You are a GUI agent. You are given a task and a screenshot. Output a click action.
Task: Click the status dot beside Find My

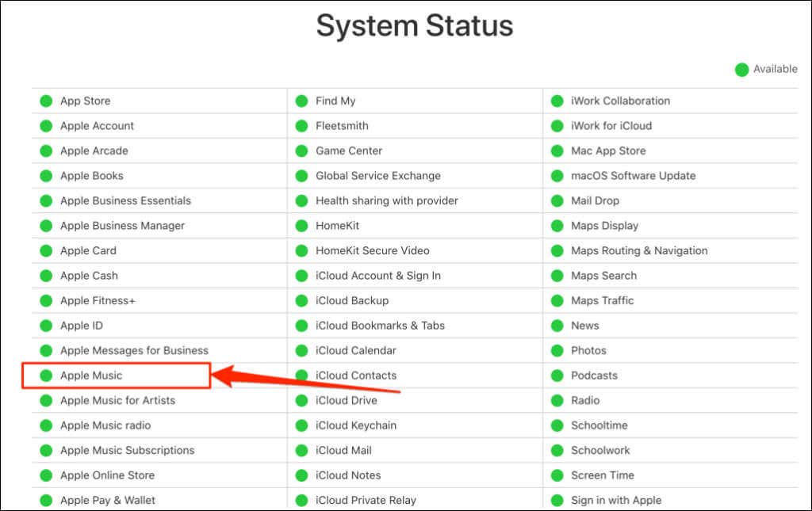(301, 101)
